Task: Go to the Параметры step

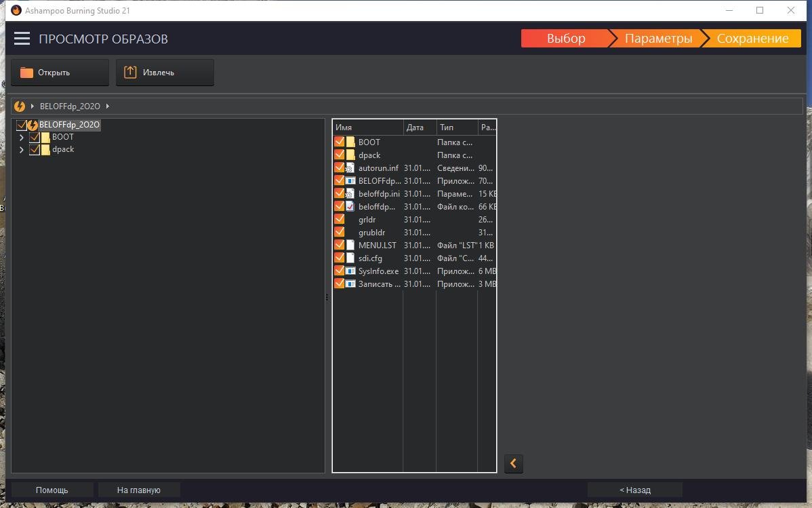Action: click(x=657, y=39)
